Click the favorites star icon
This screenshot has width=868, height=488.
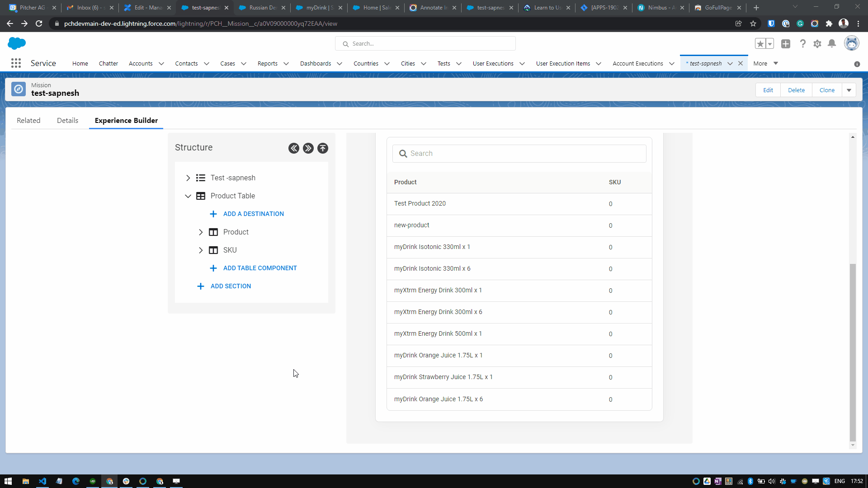(x=760, y=44)
